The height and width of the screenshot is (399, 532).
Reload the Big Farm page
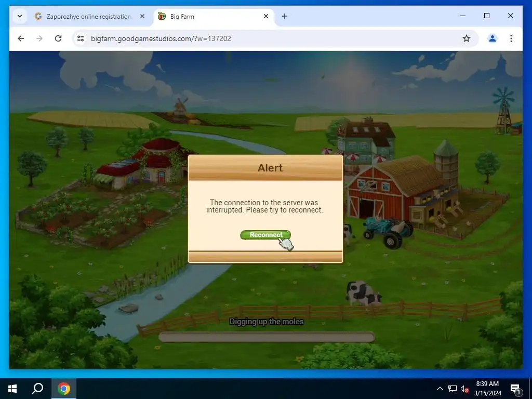click(x=58, y=38)
